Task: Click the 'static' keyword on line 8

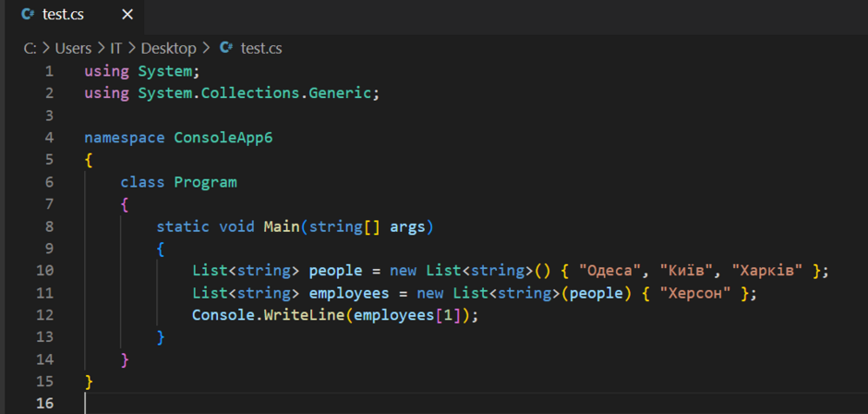Action: click(x=183, y=226)
